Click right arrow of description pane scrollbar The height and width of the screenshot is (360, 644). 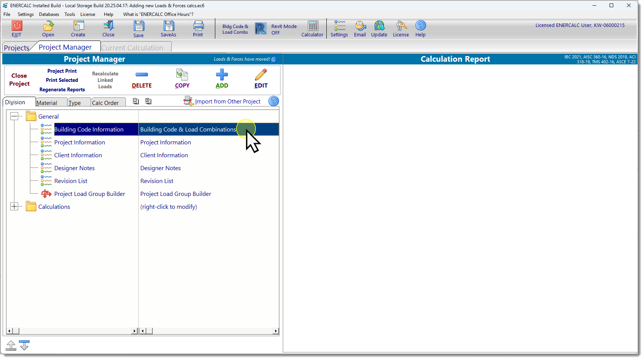[x=276, y=331]
